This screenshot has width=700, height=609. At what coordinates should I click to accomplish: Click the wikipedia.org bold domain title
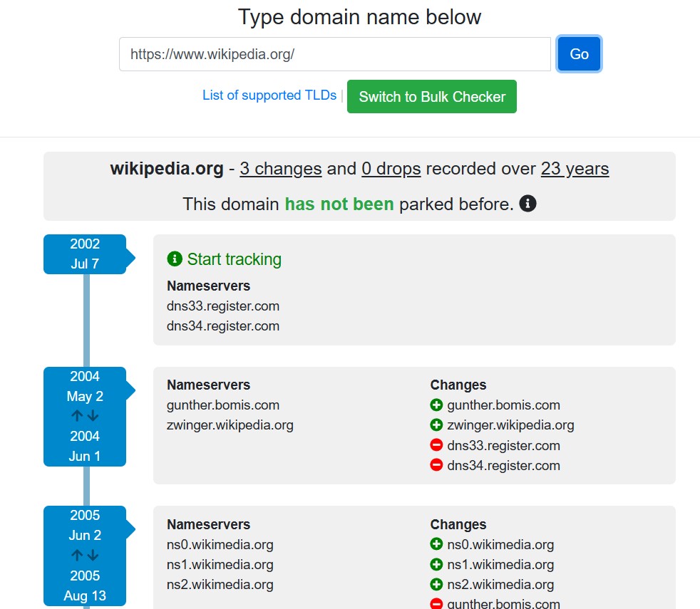[167, 169]
